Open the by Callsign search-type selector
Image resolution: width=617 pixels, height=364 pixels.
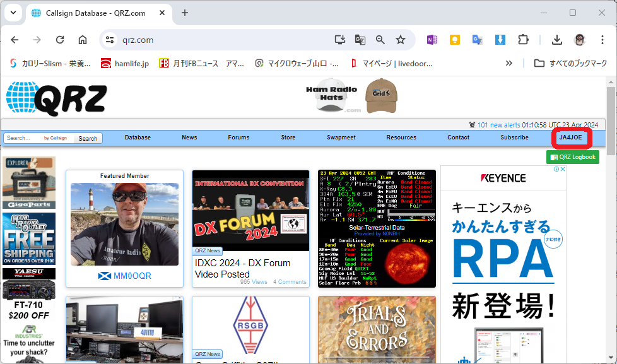pos(56,138)
